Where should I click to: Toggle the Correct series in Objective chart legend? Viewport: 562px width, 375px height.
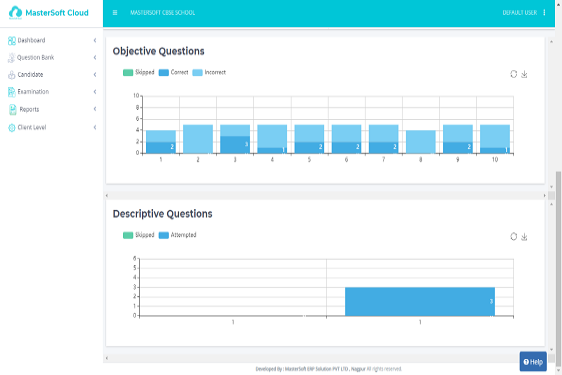(173, 72)
